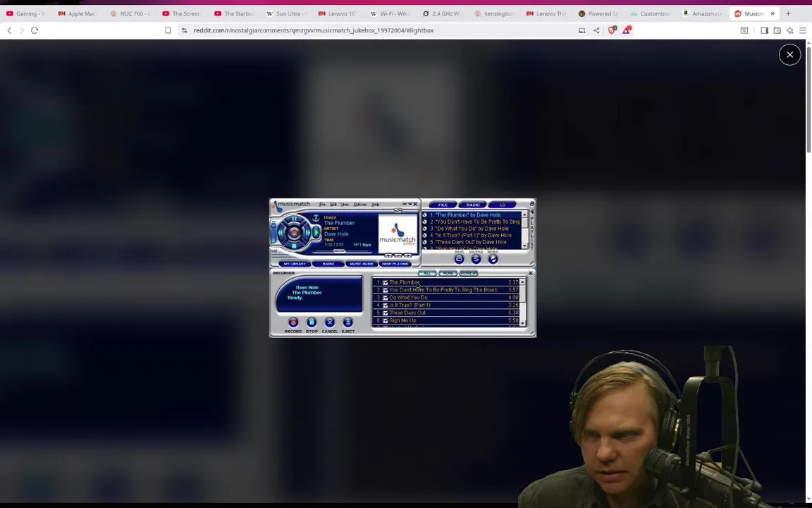
Task: Click the green play button
Action: (316, 232)
